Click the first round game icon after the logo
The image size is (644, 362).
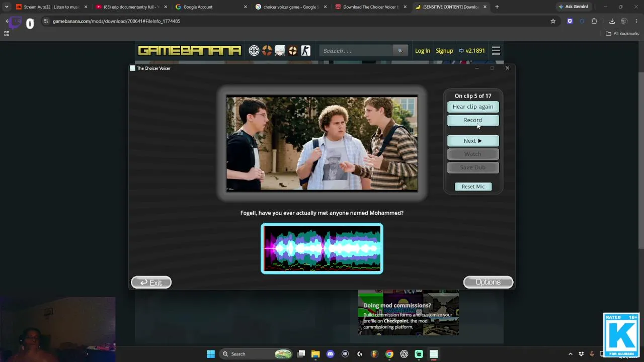tap(254, 51)
